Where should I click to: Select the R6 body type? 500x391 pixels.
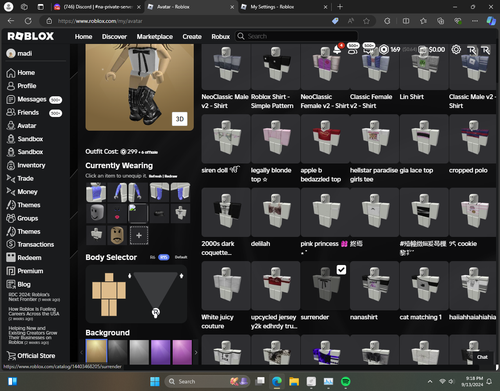(153, 257)
